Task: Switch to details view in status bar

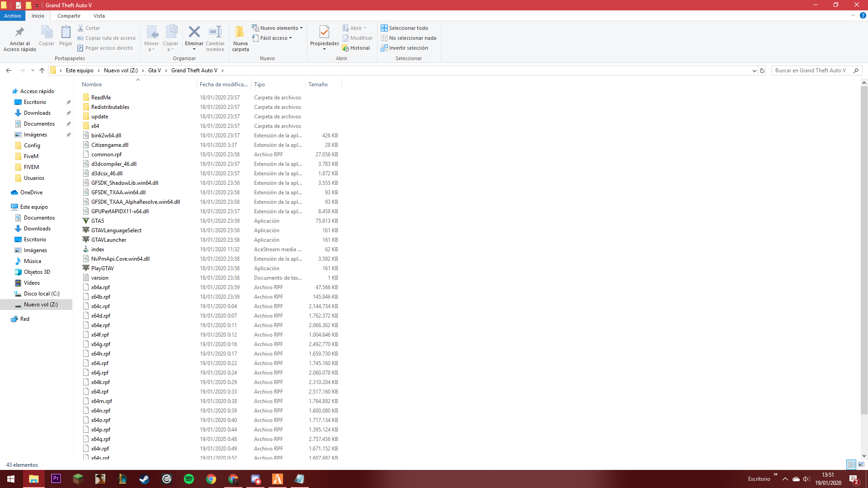Action: pos(851,465)
